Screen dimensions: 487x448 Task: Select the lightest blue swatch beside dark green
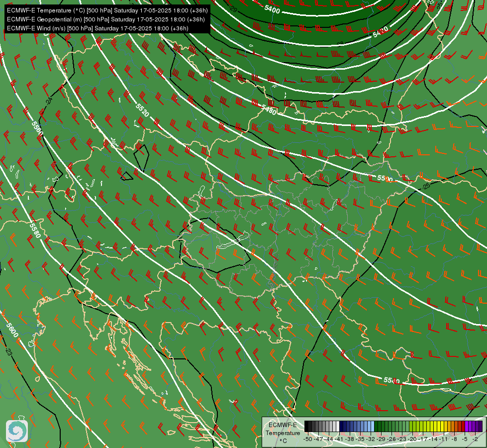373,426
